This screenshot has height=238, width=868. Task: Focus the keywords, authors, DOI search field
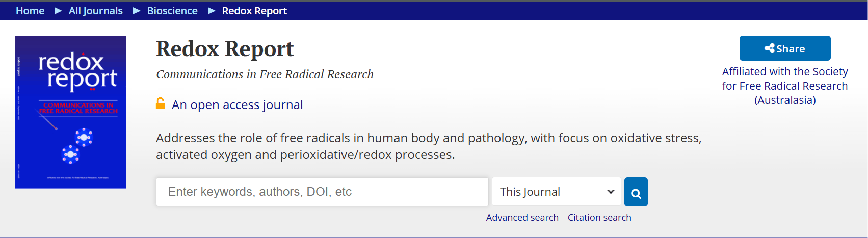(x=322, y=192)
